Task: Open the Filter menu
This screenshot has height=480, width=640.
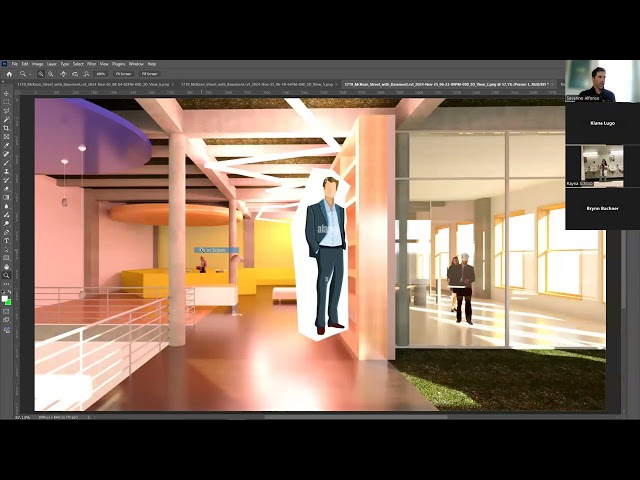Action: (91, 64)
